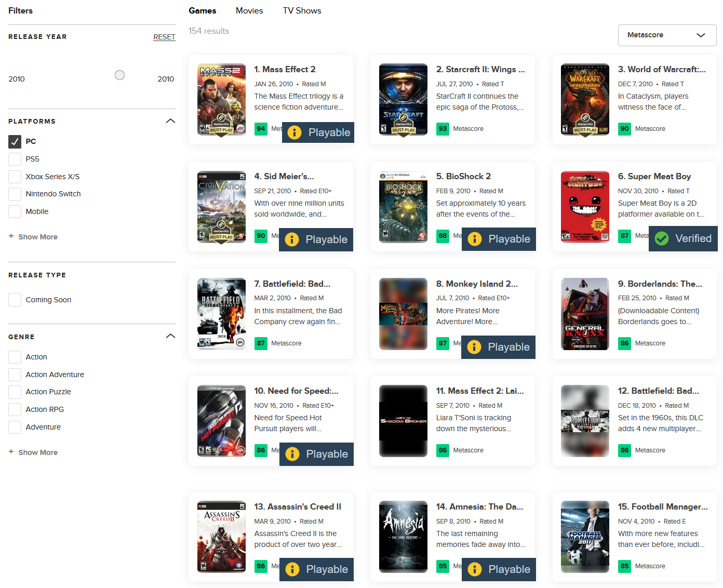The width and height of the screenshot is (723, 588).
Task: Click the 85 score box for Football Manager
Action: pos(624,566)
